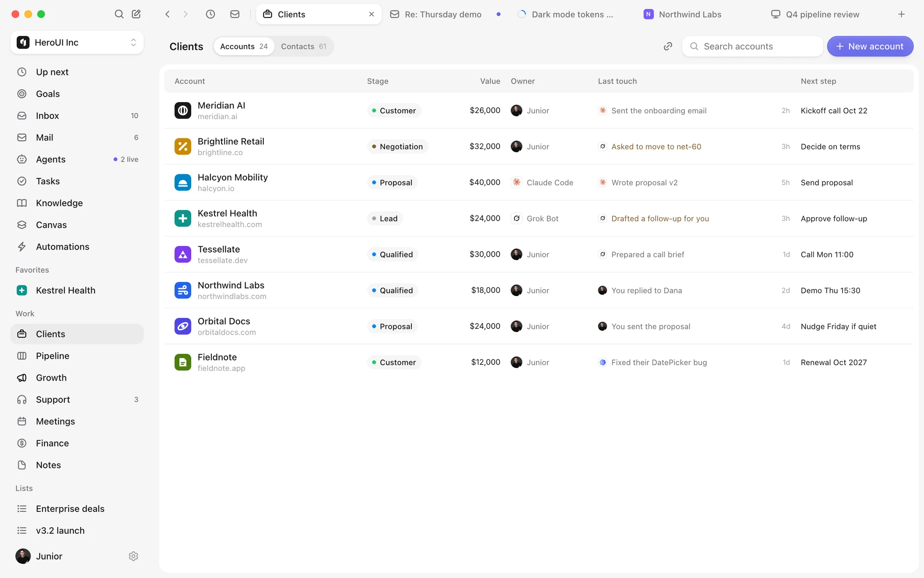Viewport: 924px width, 578px height.
Task: Open the Re: Thursday demo tab
Action: coord(445,14)
